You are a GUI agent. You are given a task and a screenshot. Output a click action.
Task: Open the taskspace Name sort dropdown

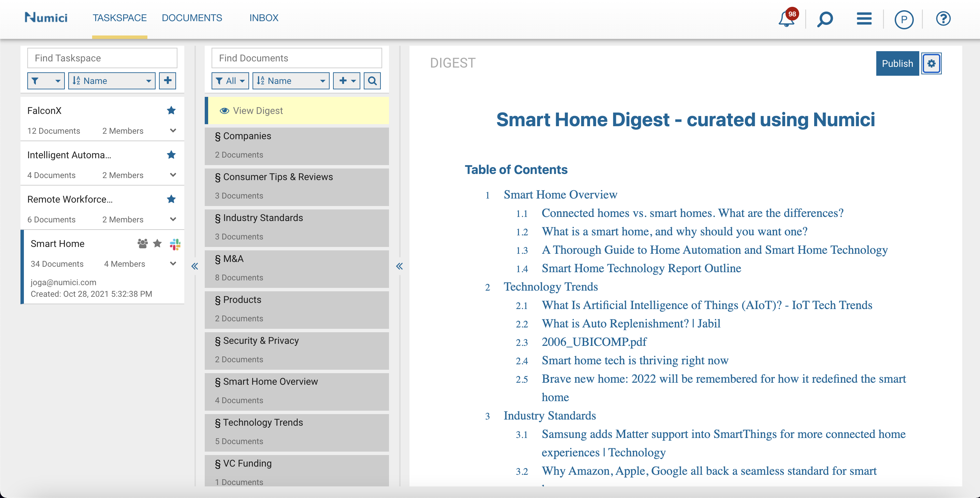(x=112, y=80)
